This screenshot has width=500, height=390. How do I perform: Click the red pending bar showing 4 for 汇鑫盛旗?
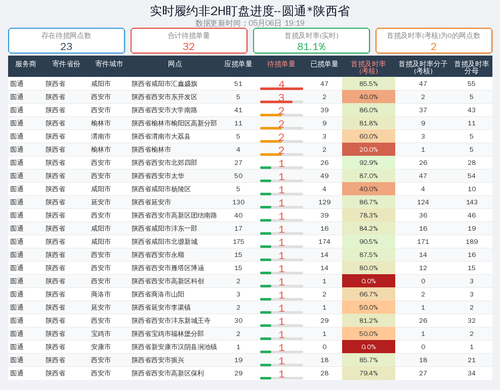pyautogui.click(x=281, y=88)
